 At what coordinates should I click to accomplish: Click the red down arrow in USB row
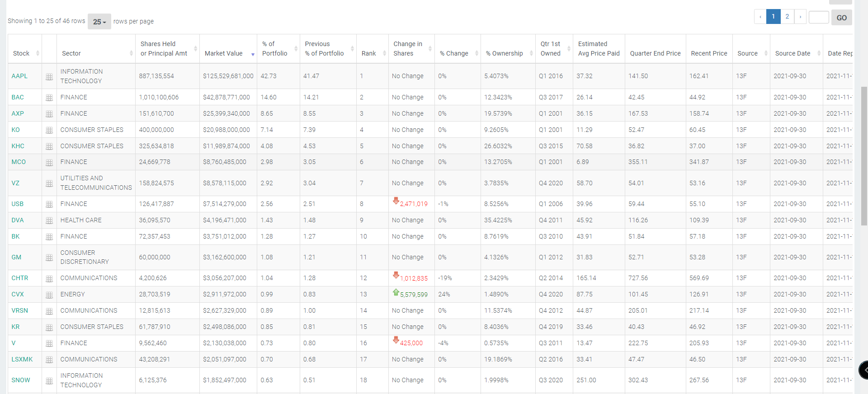396,201
